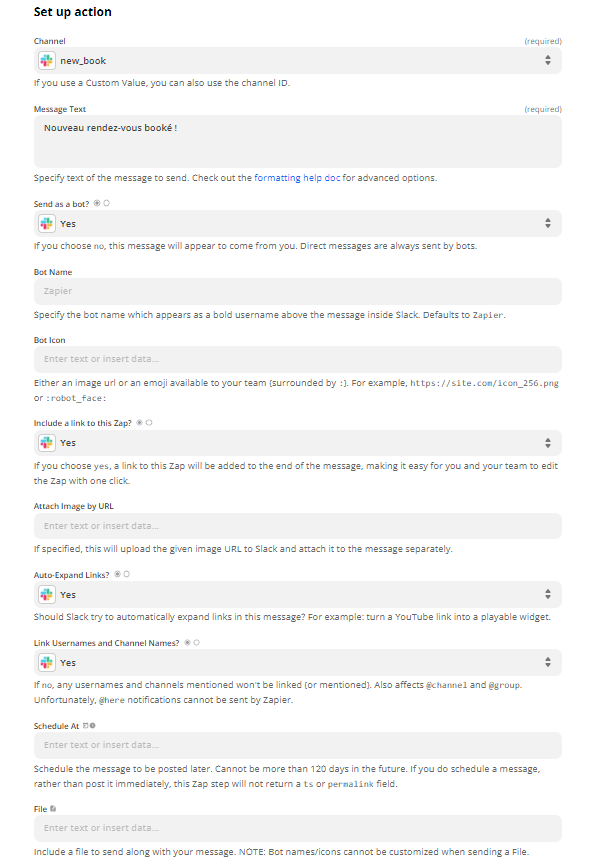The image size is (593, 867).
Task: Click the Slack icon in Link Usernames field
Action: (x=47, y=662)
